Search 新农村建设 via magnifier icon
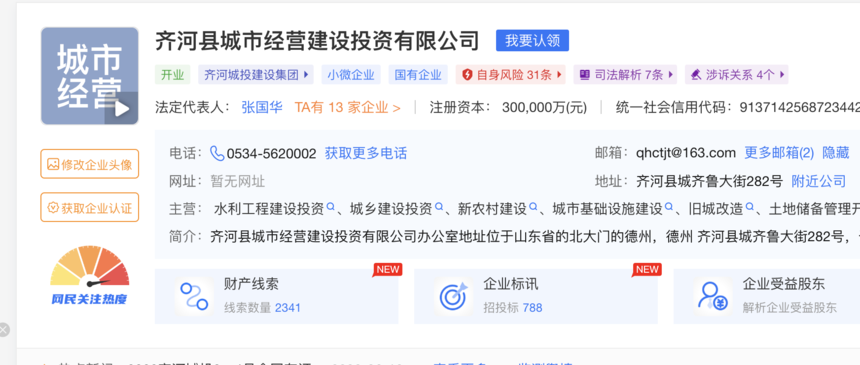This screenshot has height=365, width=860. click(x=533, y=207)
